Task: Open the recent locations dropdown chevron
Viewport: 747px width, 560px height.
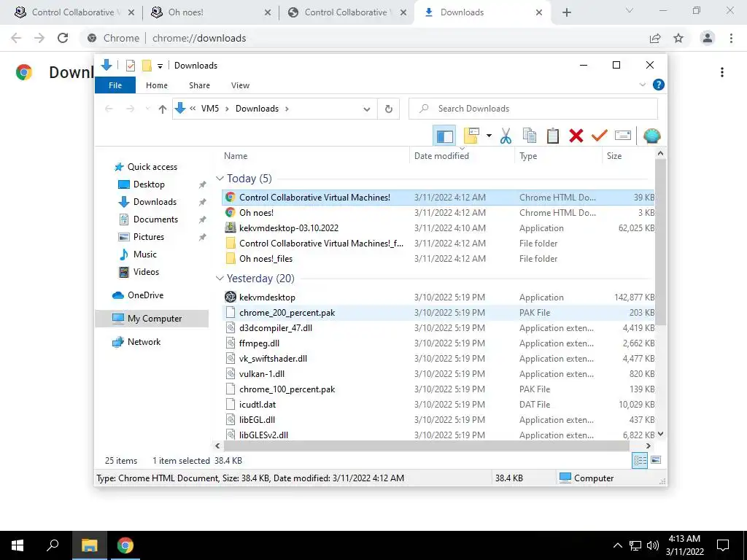Action: (147, 109)
